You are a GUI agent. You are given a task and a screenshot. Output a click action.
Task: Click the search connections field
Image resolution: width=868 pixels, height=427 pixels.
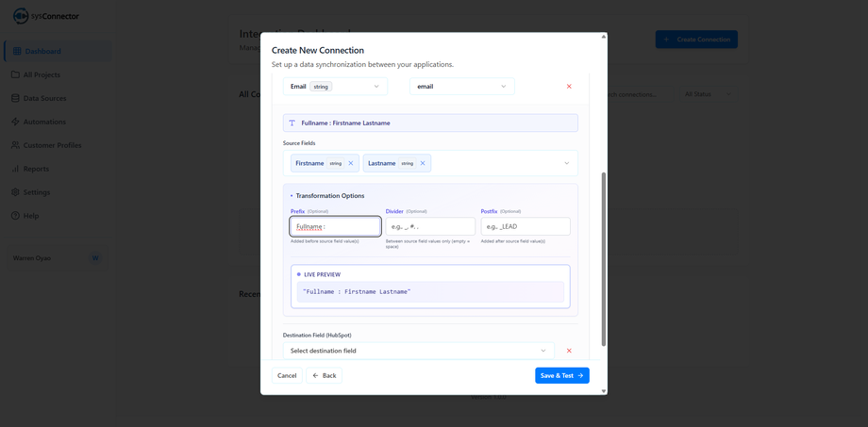[x=641, y=94]
